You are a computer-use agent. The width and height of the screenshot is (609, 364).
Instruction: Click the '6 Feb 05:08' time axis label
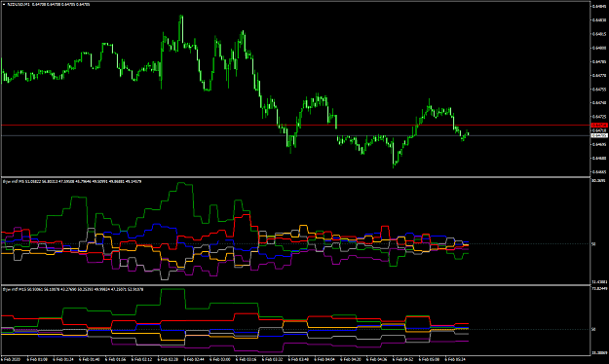(x=429, y=360)
